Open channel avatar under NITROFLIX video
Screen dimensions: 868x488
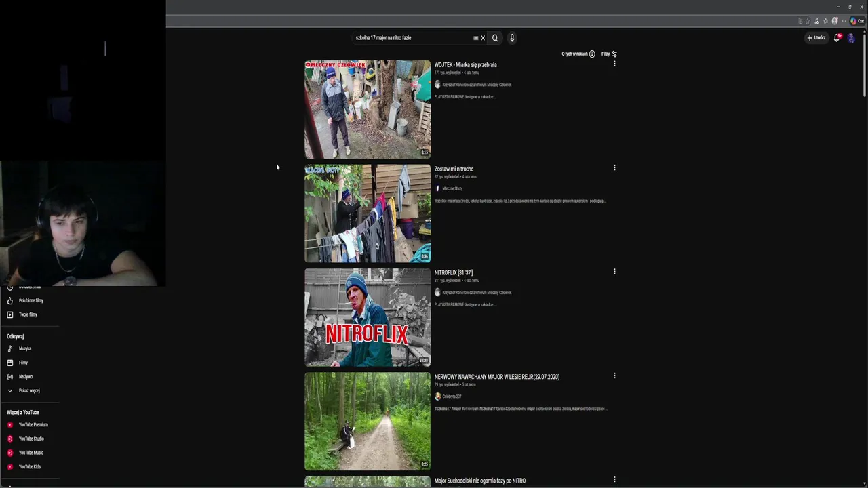pos(437,293)
